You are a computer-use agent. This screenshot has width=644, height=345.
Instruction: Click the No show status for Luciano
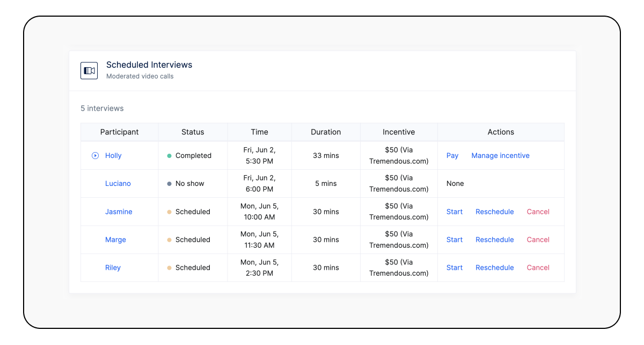point(186,184)
